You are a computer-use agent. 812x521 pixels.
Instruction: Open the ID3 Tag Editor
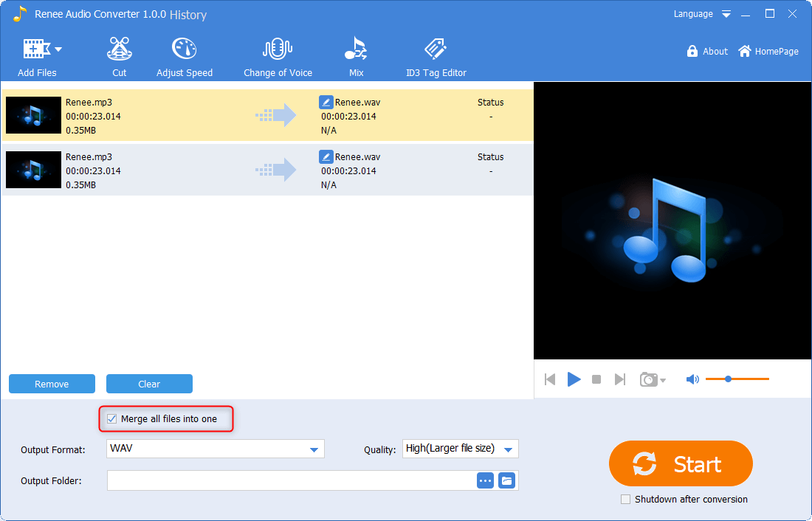pyautogui.click(x=436, y=58)
